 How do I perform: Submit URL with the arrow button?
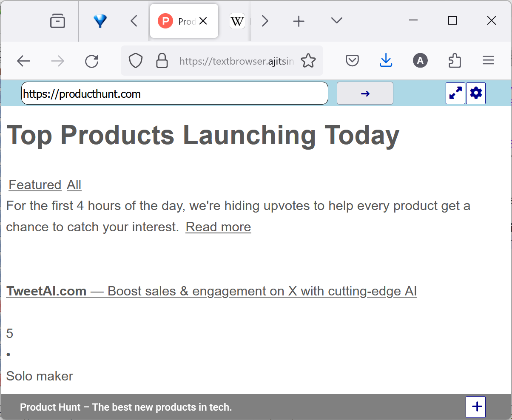365,93
